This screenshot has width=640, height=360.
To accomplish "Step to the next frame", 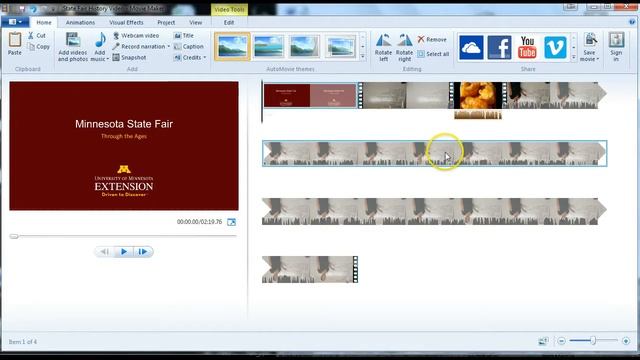I will (x=142, y=252).
